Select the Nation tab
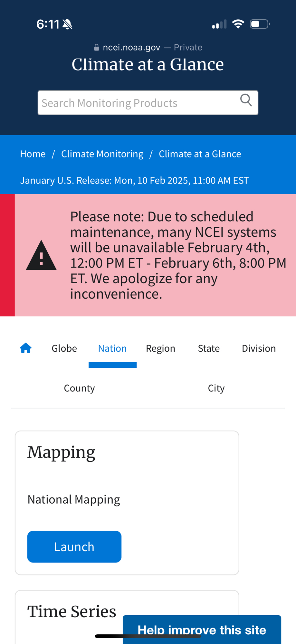 [x=112, y=348]
